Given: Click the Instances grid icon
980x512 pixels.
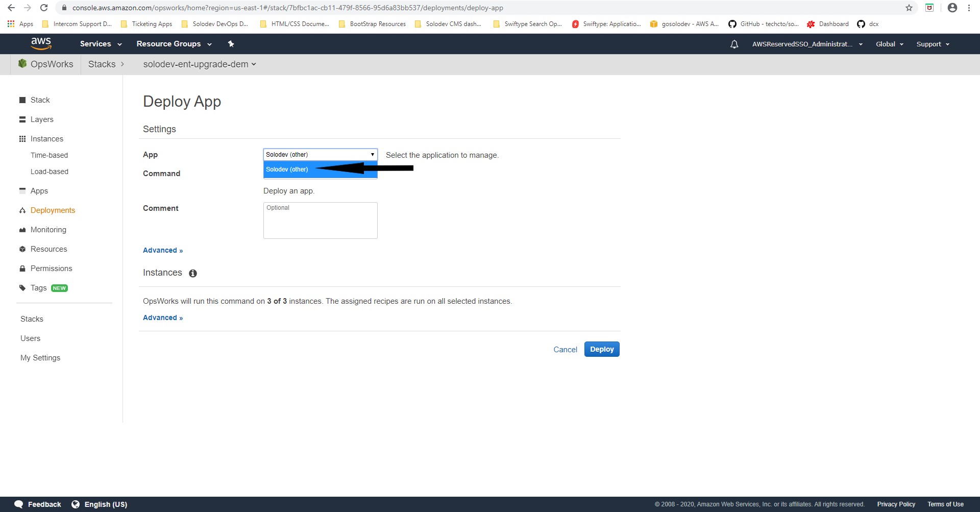Looking at the screenshot, I should click(x=22, y=139).
